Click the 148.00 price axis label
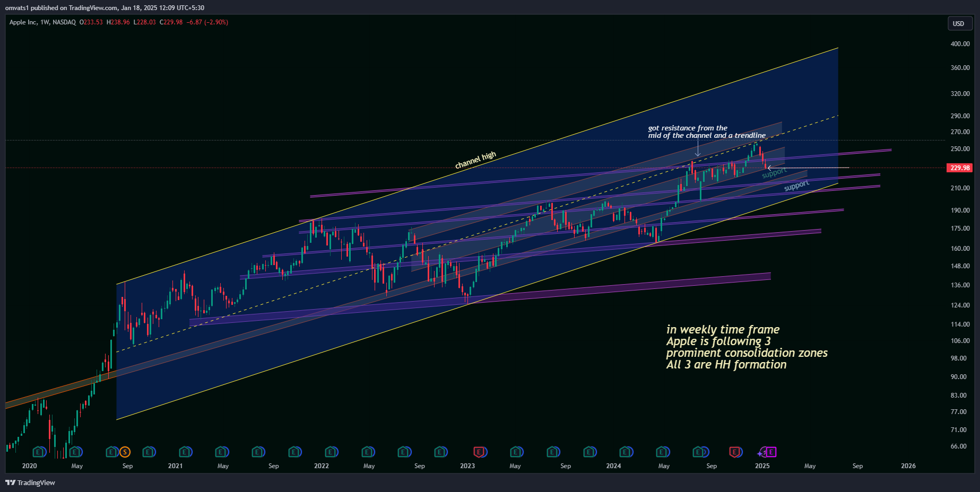The height and width of the screenshot is (492, 980). click(960, 266)
